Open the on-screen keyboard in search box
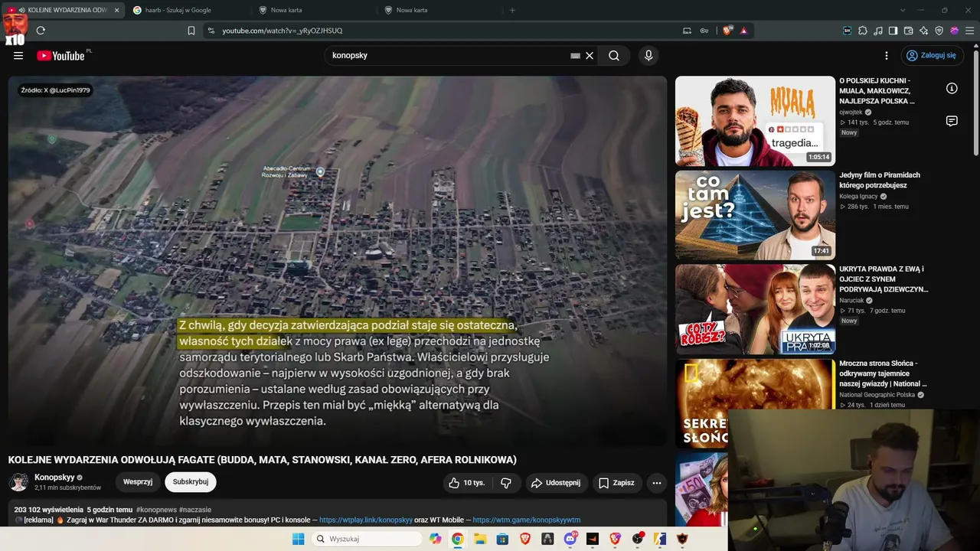 [x=575, y=56]
